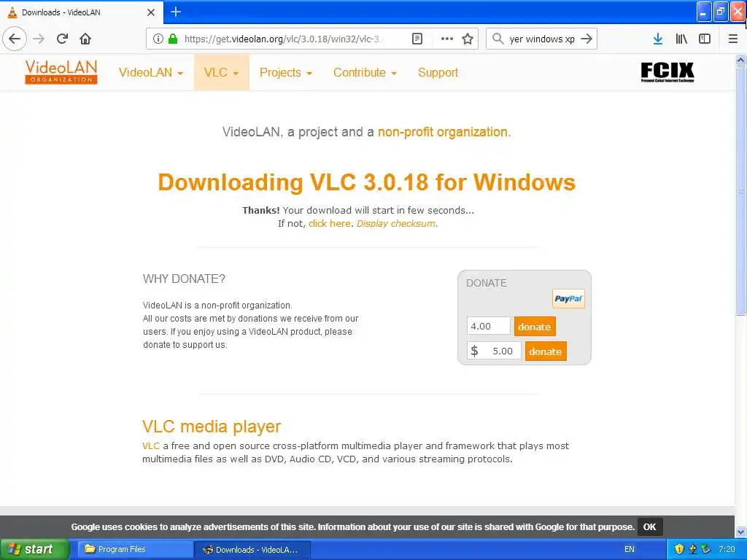Click the FCIX sponsor logo
Viewport: 747px width, 560px height.
coord(667,72)
